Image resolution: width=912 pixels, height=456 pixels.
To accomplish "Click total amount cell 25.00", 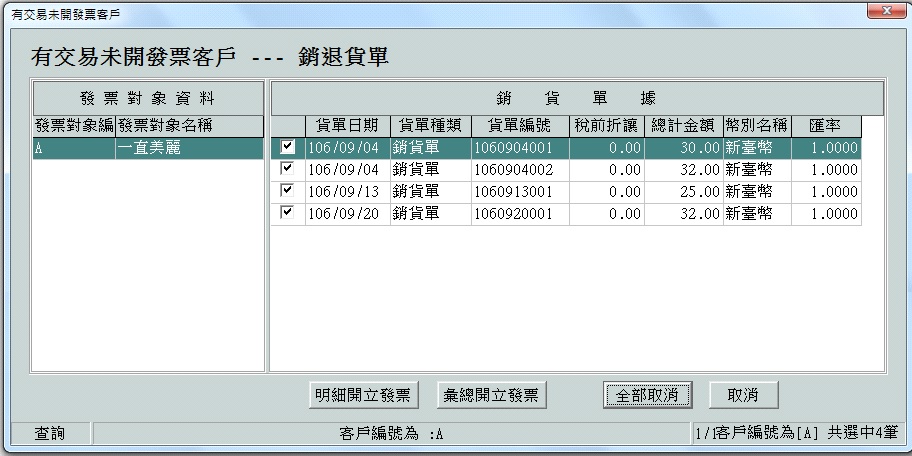I will tap(683, 193).
